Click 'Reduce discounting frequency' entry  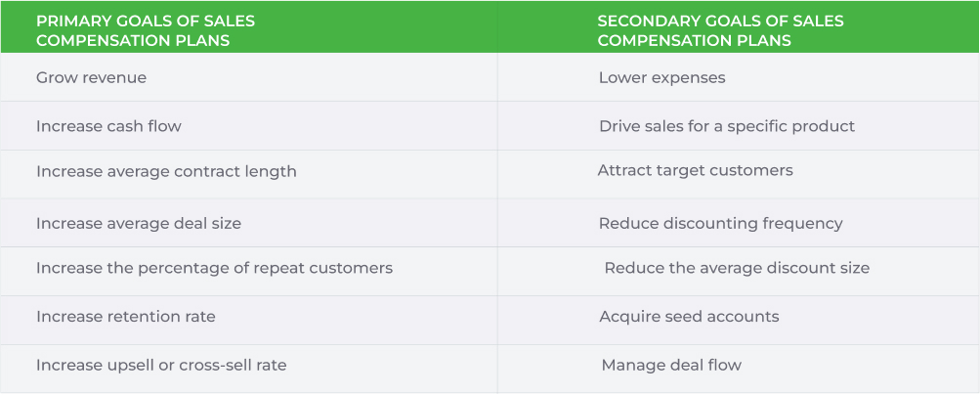pyautogui.click(x=721, y=223)
